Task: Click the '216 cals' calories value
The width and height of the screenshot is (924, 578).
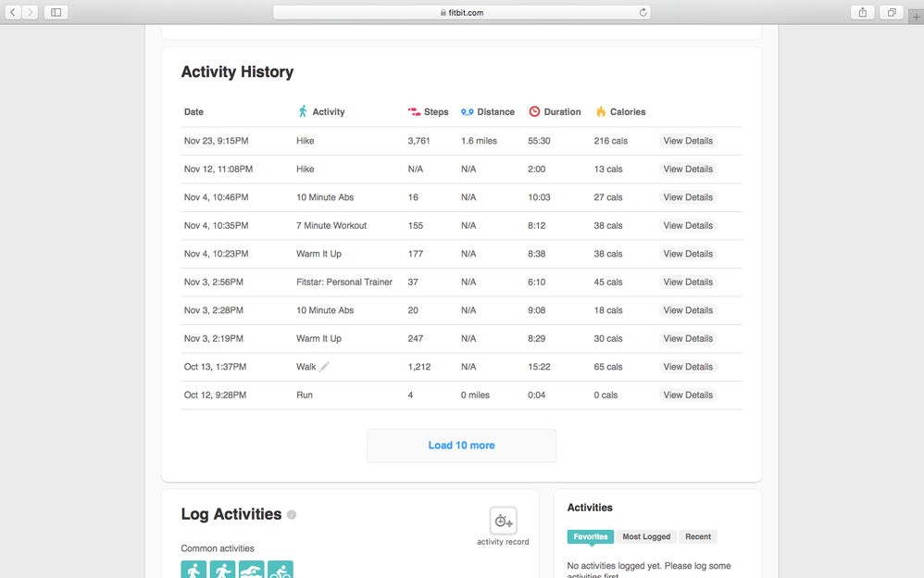Action: pyautogui.click(x=610, y=141)
